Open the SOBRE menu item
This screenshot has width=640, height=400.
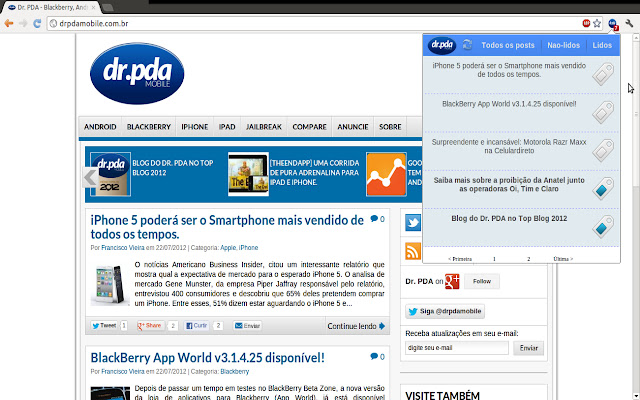point(390,127)
